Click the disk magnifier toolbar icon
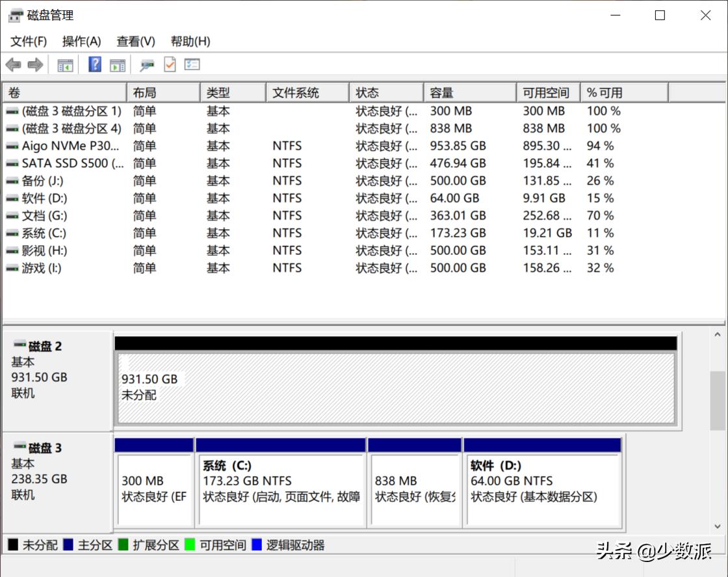The image size is (728, 577). point(147,64)
